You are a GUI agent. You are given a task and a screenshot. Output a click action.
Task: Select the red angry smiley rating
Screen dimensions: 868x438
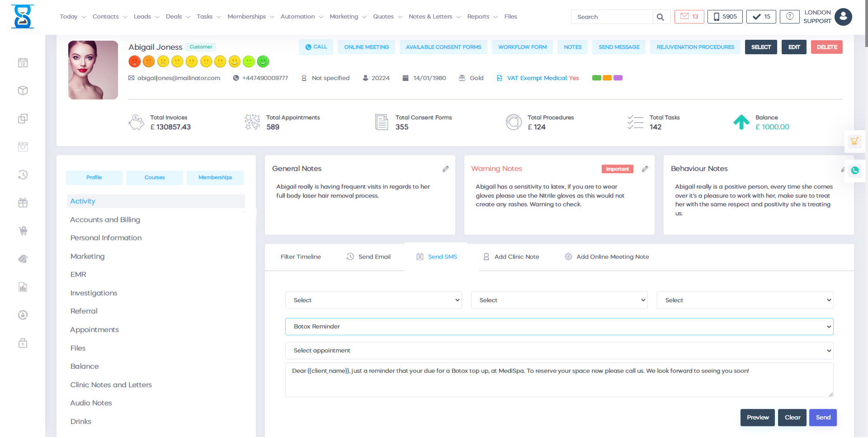click(135, 61)
